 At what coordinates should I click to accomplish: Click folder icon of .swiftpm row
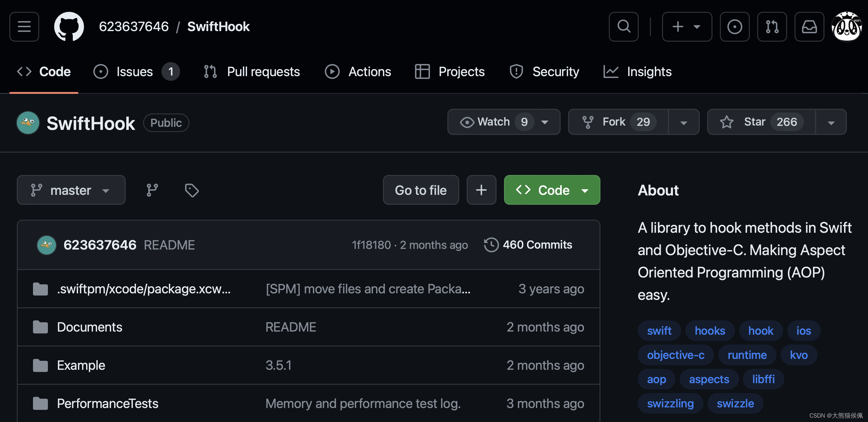(40, 289)
